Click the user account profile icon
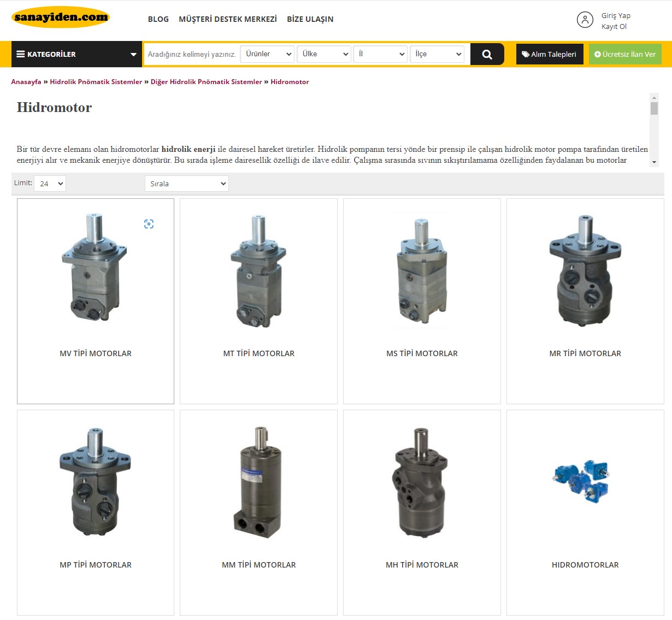Viewport: 672px width, 620px height. [585, 20]
